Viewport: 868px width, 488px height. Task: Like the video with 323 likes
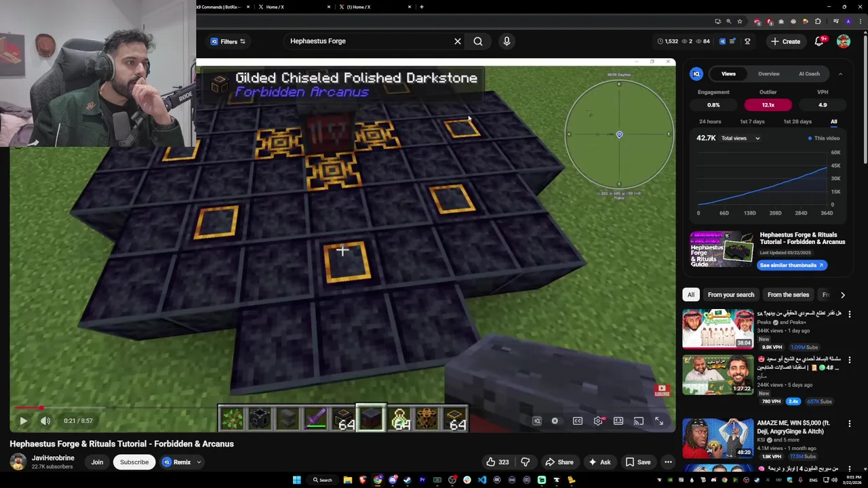(497, 462)
